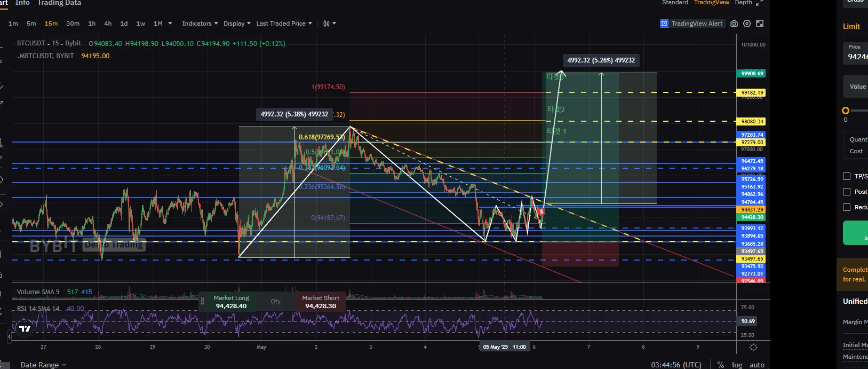Click the Price input field
This screenshot has width=868, height=369.
click(855, 52)
